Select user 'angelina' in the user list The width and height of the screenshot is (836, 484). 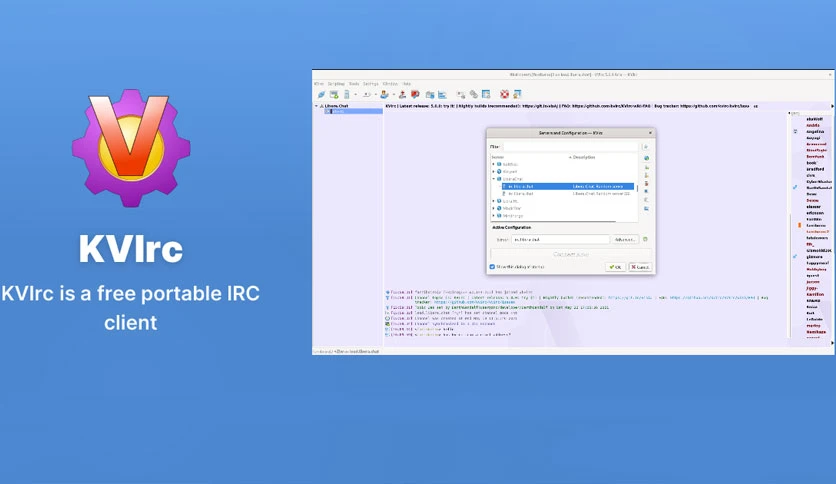pos(815,132)
